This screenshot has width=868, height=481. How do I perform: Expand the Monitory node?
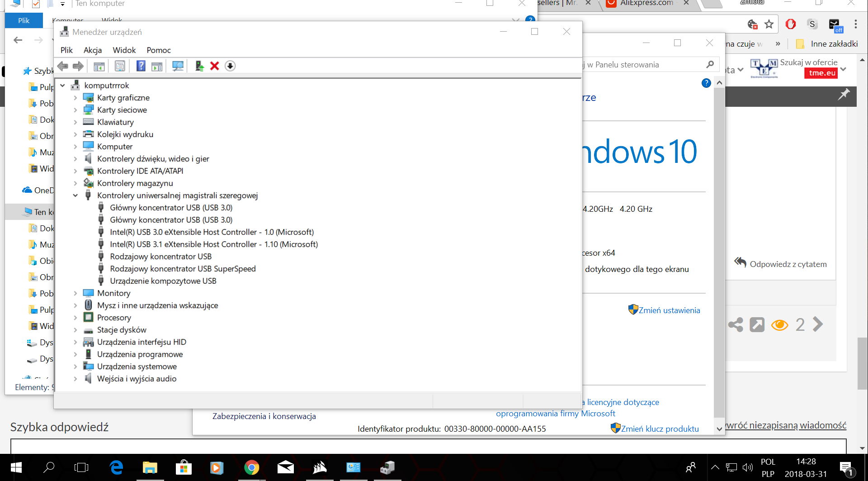(x=75, y=293)
